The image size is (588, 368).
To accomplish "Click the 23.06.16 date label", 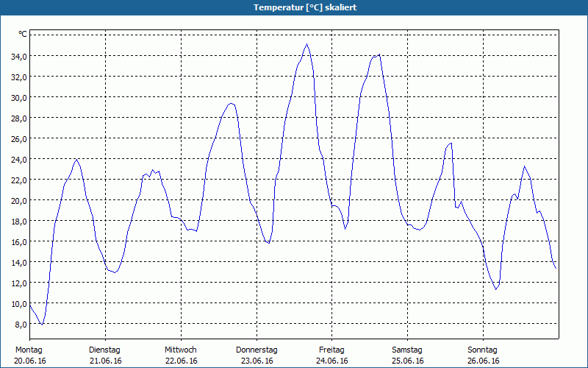I will [x=257, y=361].
